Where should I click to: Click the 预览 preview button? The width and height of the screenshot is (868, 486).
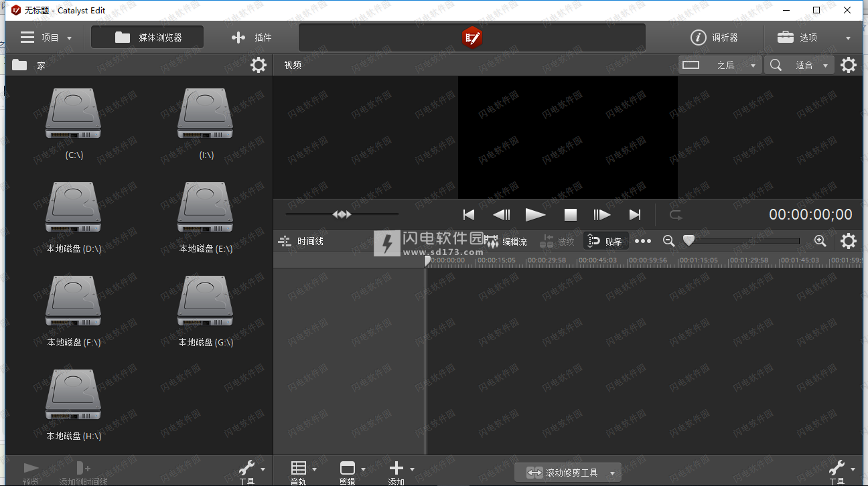click(x=31, y=473)
